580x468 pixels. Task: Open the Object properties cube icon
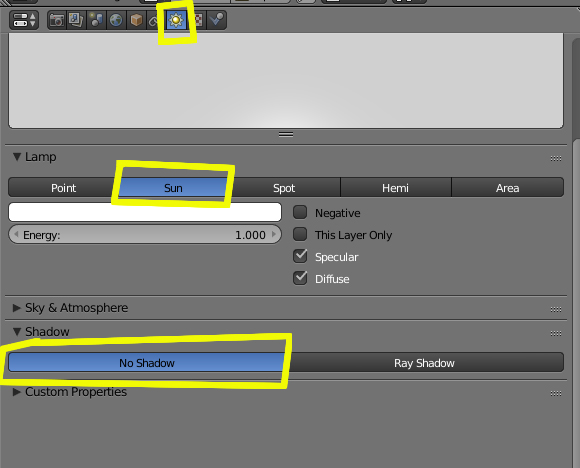pyautogui.click(x=136, y=20)
